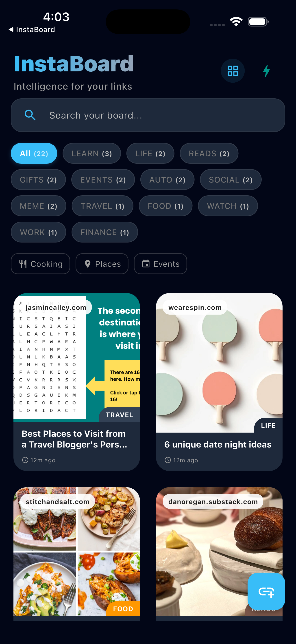Open the grid layout view icon
This screenshot has width=296, height=644.
[x=232, y=71]
